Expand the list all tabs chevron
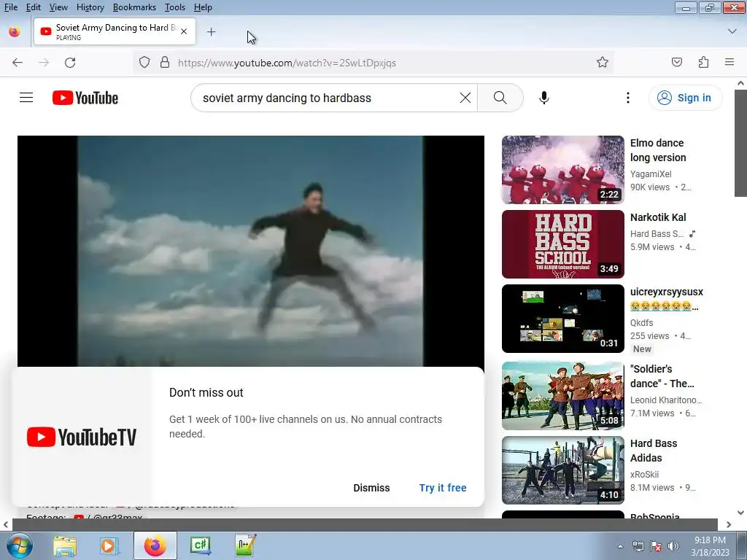The height and width of the screenshot is (560, 747). pos(732,31)
